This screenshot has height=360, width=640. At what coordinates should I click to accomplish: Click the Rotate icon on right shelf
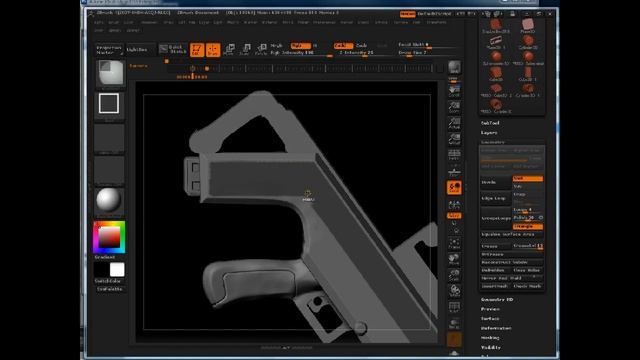click(454, 291)
